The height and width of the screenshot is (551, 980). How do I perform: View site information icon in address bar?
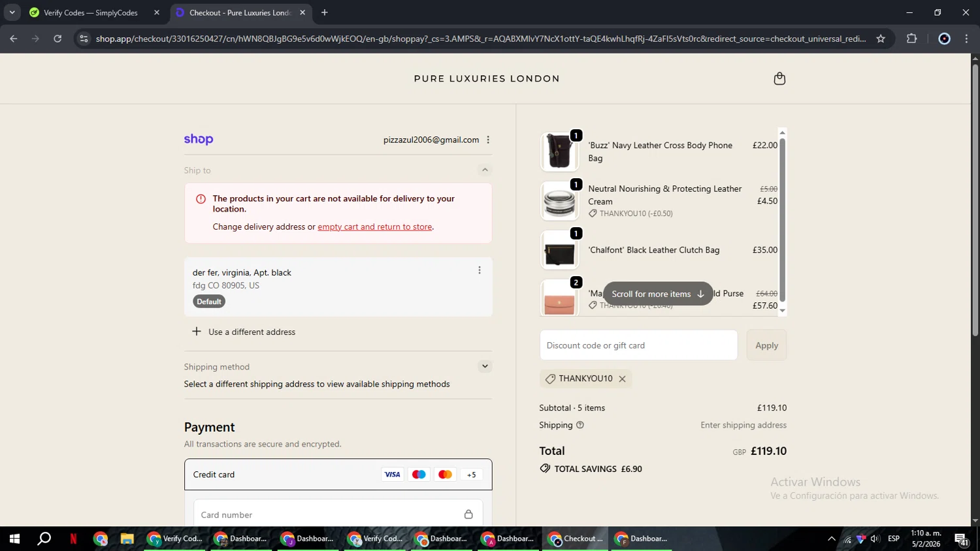tap(83, 39)
